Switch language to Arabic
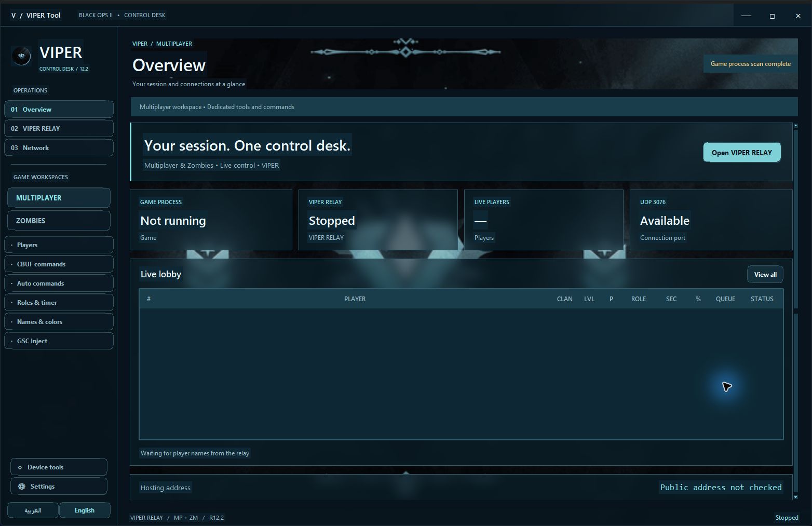The height and width of the screenshot is (526, 812). pos(33,510)
